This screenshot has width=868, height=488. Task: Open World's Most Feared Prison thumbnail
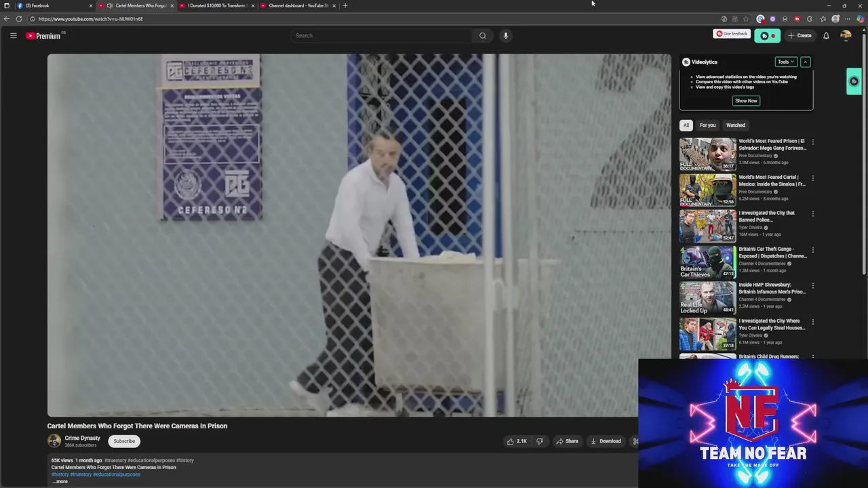[x=707, y=155]
